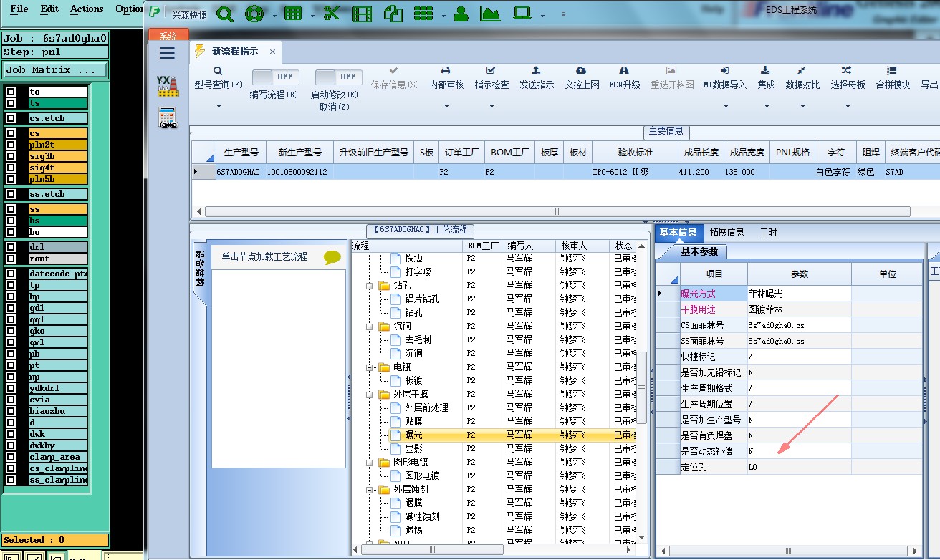Screen dimensions: 940x560
Task: Open dropdown arrow under 集成
Action: click(765, 107)
